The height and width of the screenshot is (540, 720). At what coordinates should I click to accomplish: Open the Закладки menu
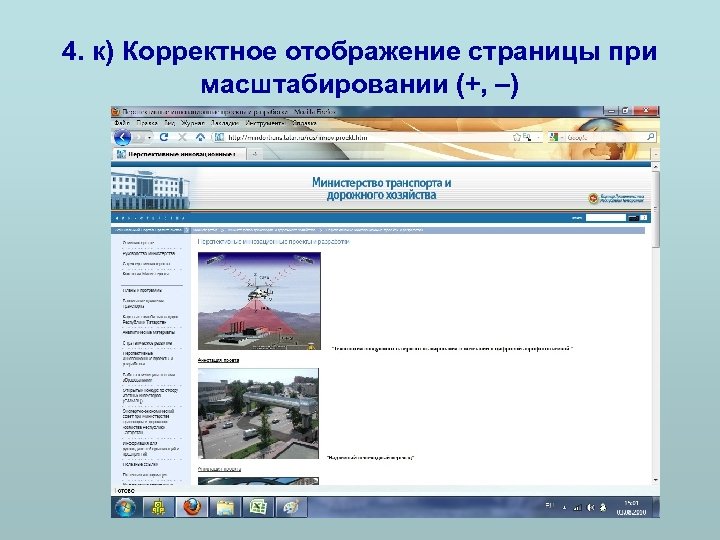tap(225, 123)
